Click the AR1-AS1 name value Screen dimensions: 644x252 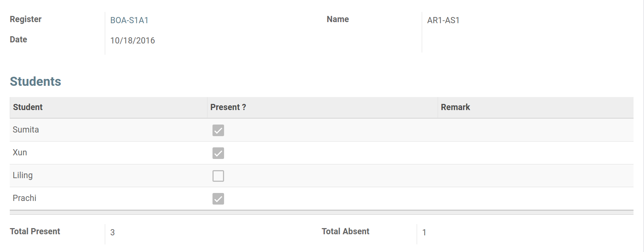(443, 20)
